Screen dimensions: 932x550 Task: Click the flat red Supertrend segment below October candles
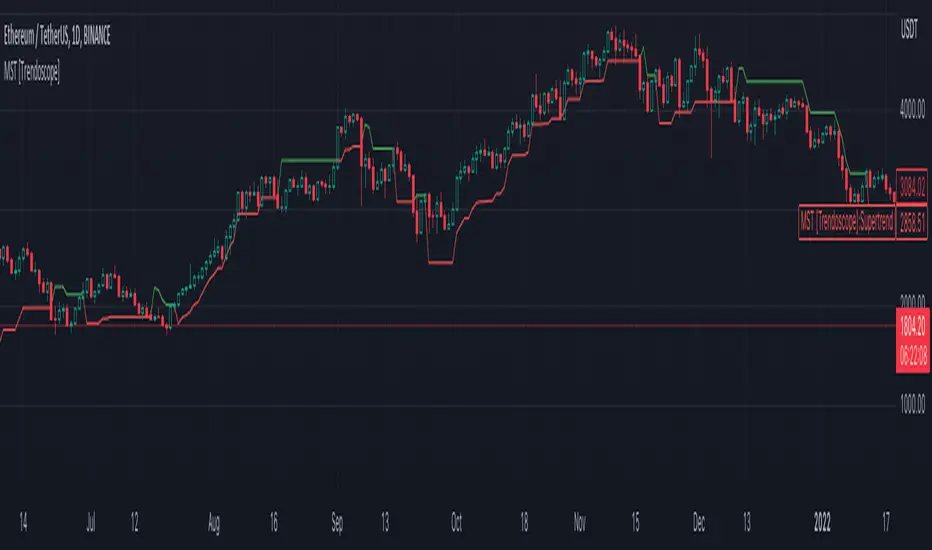[440, 262]
